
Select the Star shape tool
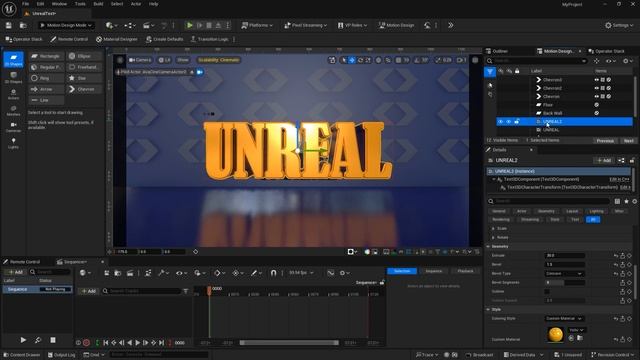pos(84,78)
